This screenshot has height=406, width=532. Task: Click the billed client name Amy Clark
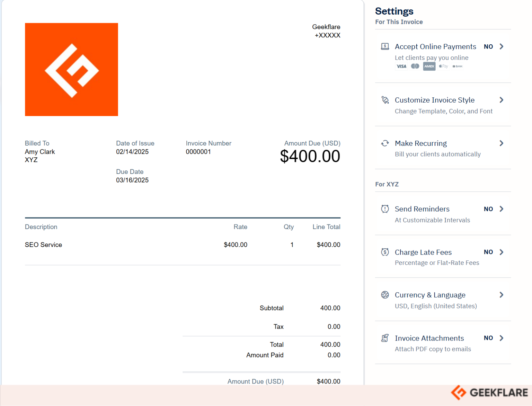pos(40,152)
